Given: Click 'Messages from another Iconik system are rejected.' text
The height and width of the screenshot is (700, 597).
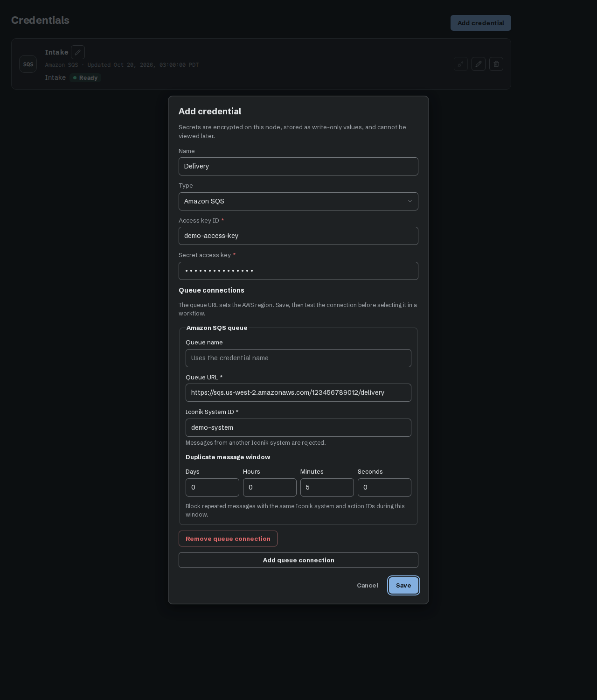Looking at the screenshot, I should click(x=256, y=442).
